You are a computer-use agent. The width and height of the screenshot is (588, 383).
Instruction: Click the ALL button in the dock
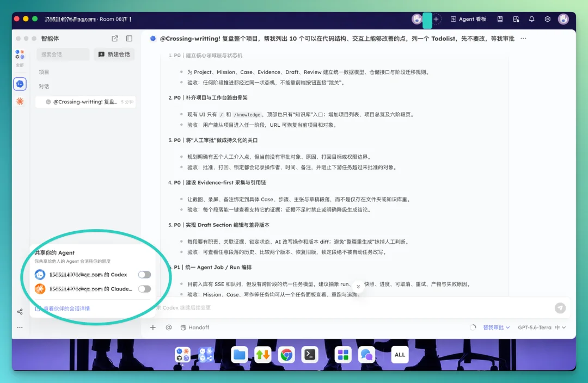pyautogui.click(x=400, y=355)
